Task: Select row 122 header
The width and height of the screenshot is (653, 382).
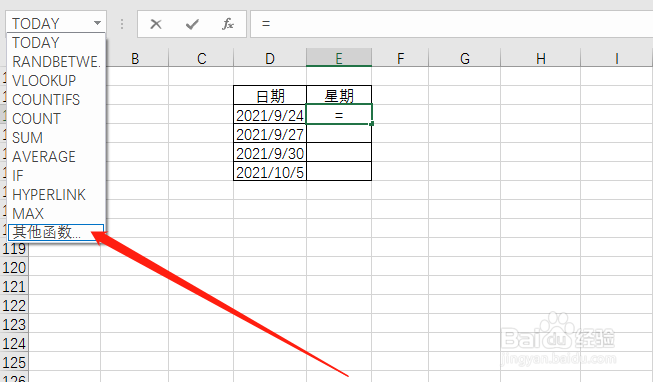Action: point(14,305)
